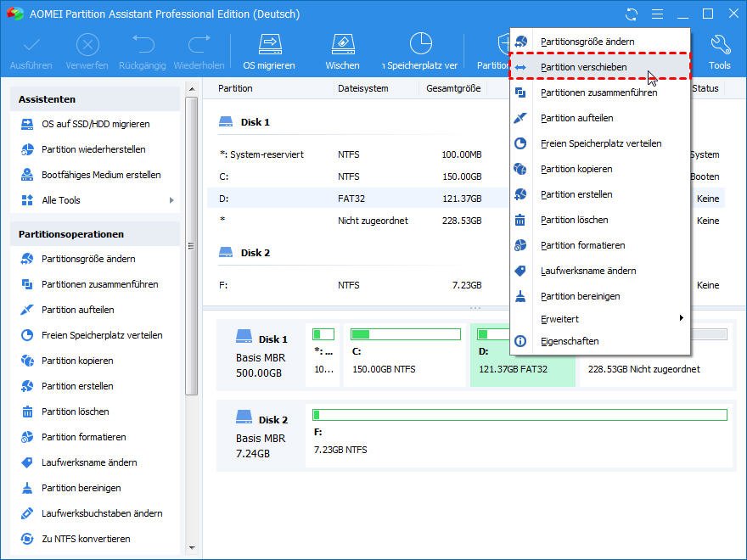Select 228.53GB Nicht zugeordnet block in disk map
Image resolution: width=747 pixels, height=560 pixels.
coord(655,370)
